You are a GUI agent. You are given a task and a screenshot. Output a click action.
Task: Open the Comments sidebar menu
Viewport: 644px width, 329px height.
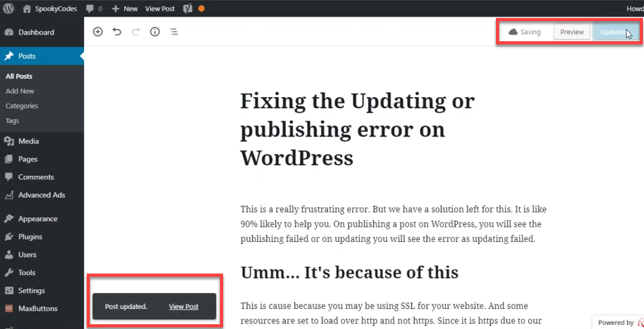point(42,177)
